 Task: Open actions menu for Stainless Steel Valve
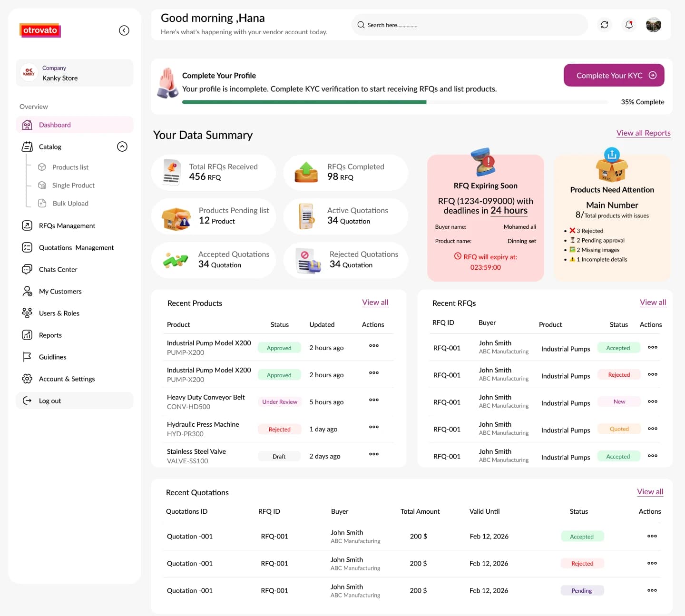tap(374, 454)
